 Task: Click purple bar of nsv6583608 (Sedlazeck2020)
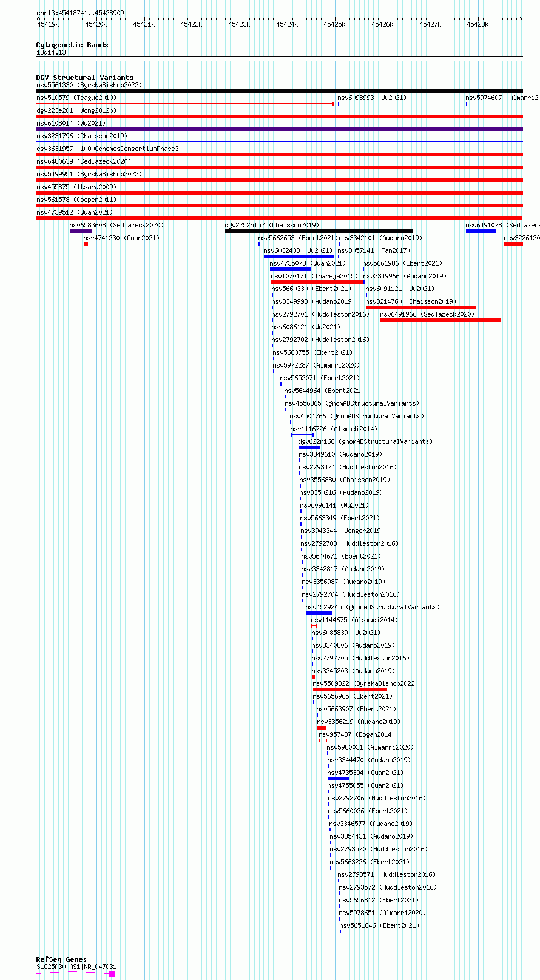tap(81, 231)
